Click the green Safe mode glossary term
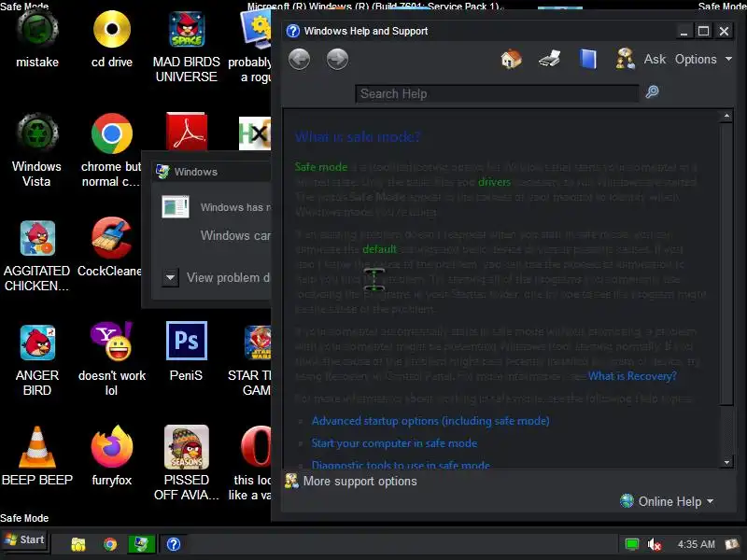This screenshot has width=747, height=560. pyautogui.click(x=321, y=167)
